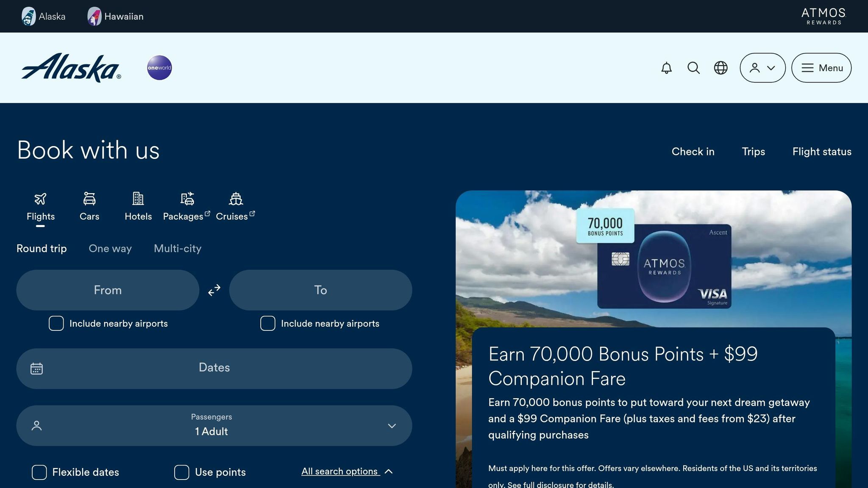Open the main Menu button
Screen dimensions: 868x488
point(821,68)
